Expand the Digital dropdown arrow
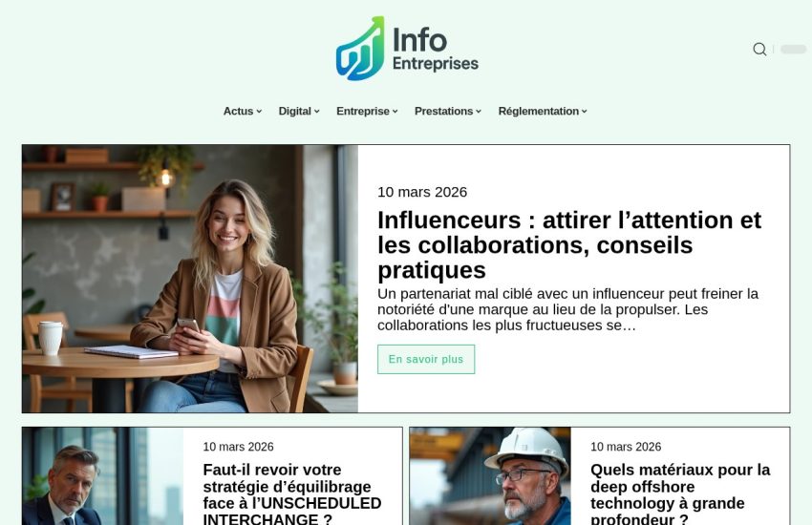This screenshot has width=812, height=525. [x=317, y=112]
